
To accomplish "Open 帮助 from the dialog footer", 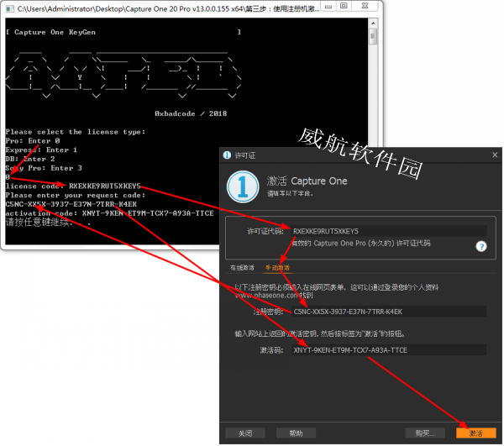I will [x=296, y=433].
